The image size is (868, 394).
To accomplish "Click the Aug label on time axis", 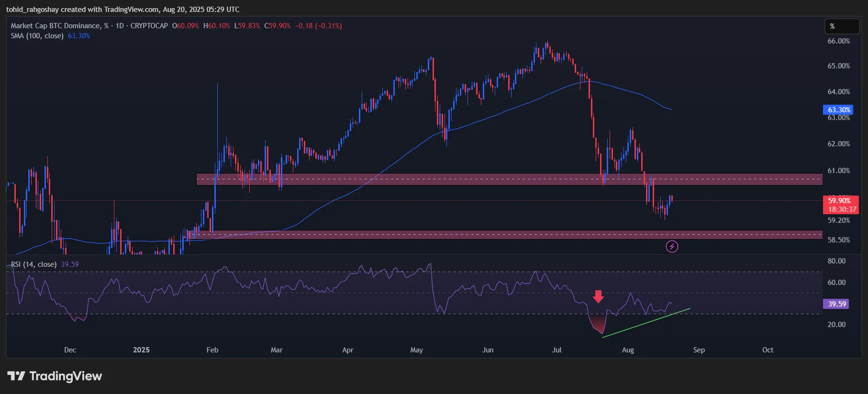I will (628, 350).
